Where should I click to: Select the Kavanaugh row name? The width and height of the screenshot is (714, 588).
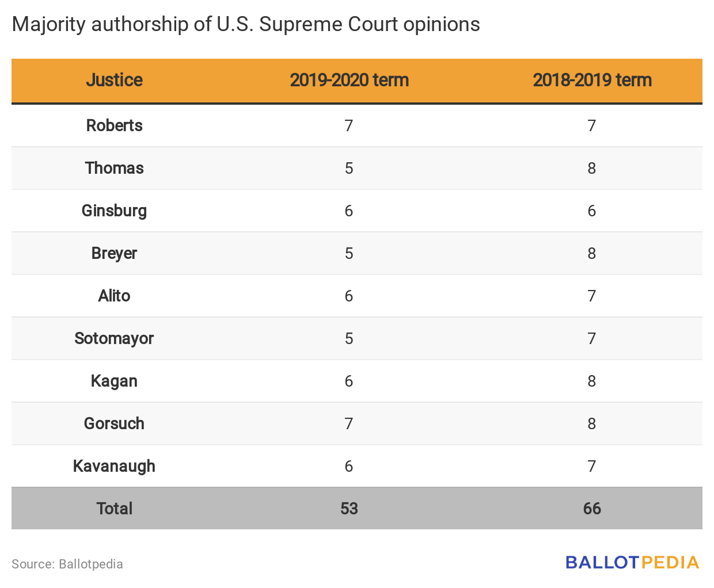coord(114,466)
